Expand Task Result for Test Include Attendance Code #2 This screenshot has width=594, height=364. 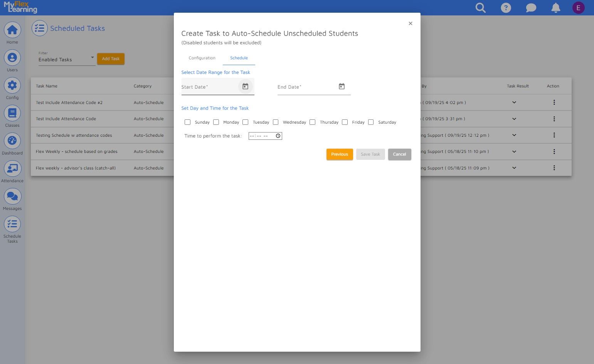point(514,102)
